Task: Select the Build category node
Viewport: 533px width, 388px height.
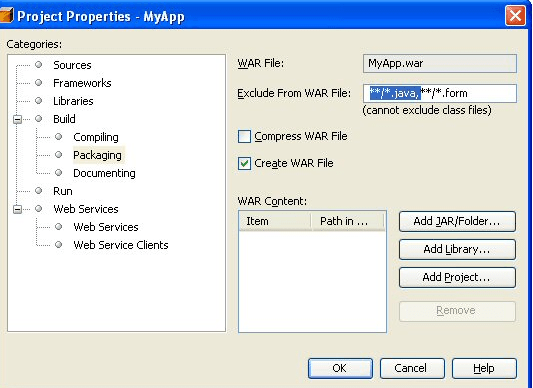Action: pyautogui.click(x=64, y=119)
